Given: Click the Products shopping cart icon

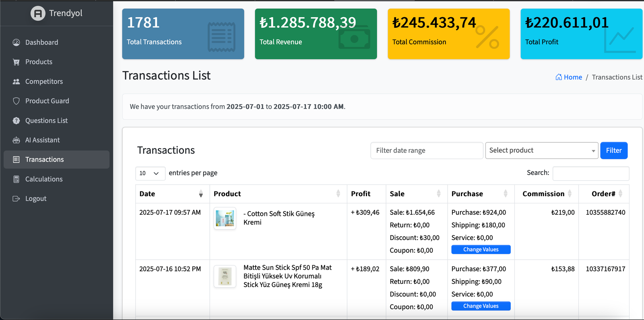Looking at the screenshot, I should point(16,62).
